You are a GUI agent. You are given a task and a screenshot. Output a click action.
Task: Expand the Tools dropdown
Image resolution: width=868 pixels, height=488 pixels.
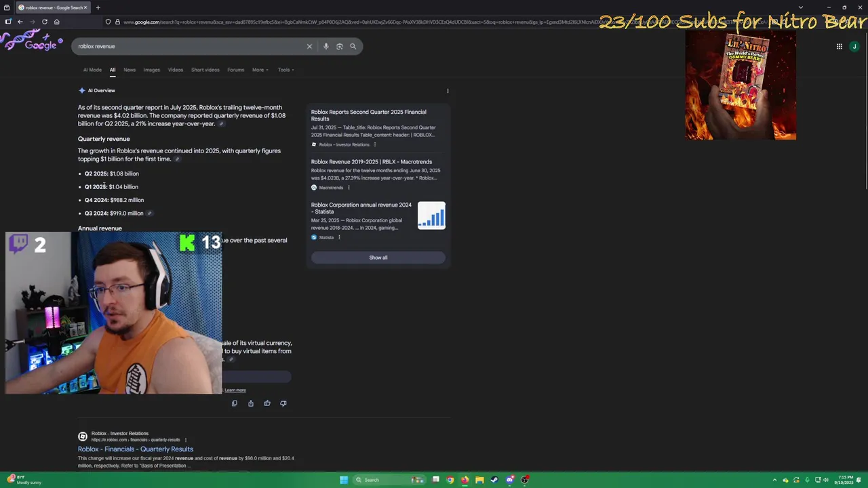[285, 70]
